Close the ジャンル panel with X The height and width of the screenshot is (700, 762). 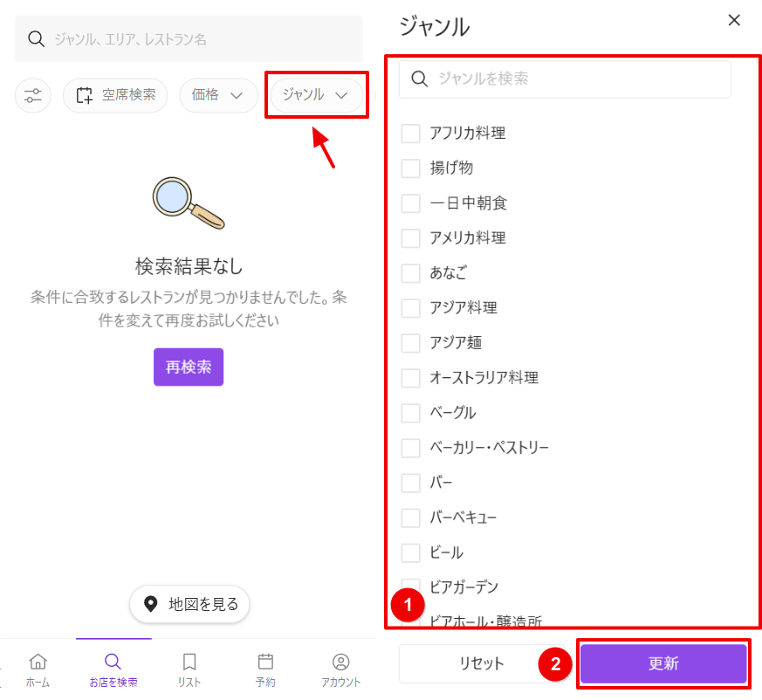click(x=734, y=20)
